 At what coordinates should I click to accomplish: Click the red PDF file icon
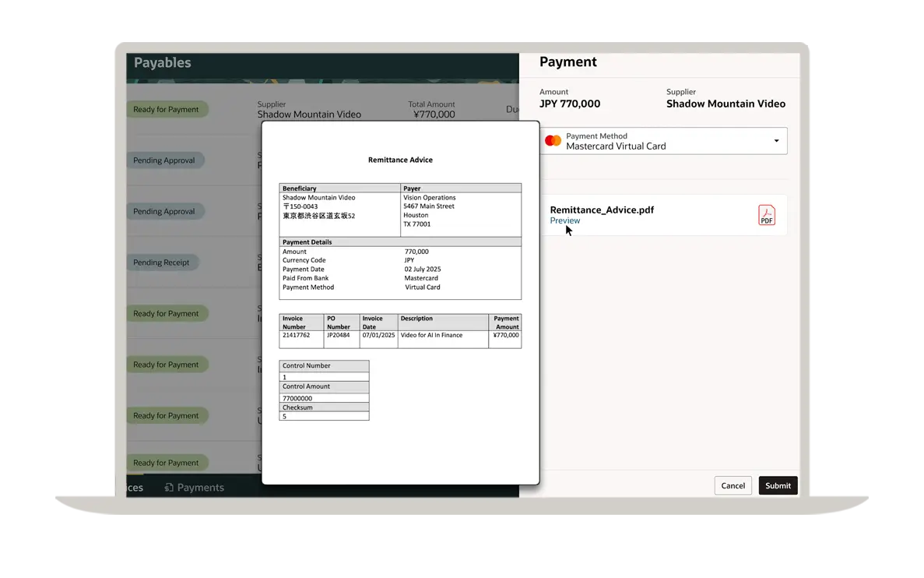[767, 215]
